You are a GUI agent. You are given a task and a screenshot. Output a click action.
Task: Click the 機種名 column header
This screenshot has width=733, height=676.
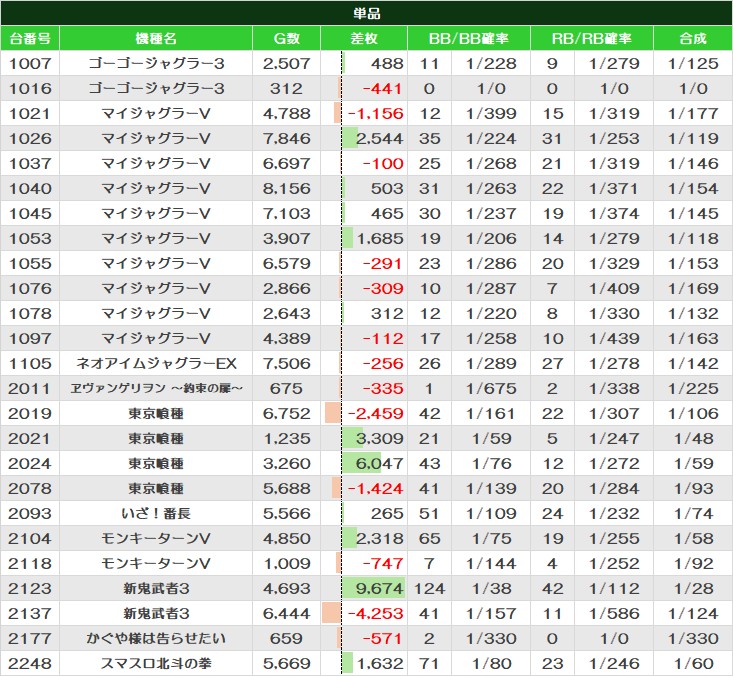pos(156,38)
